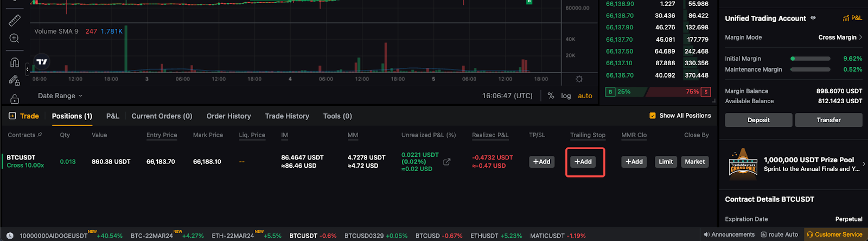The width and height of the screenshot is (868, 241).
Task: Click share icon beside Unrealized P&L
Action: point(446,162)
